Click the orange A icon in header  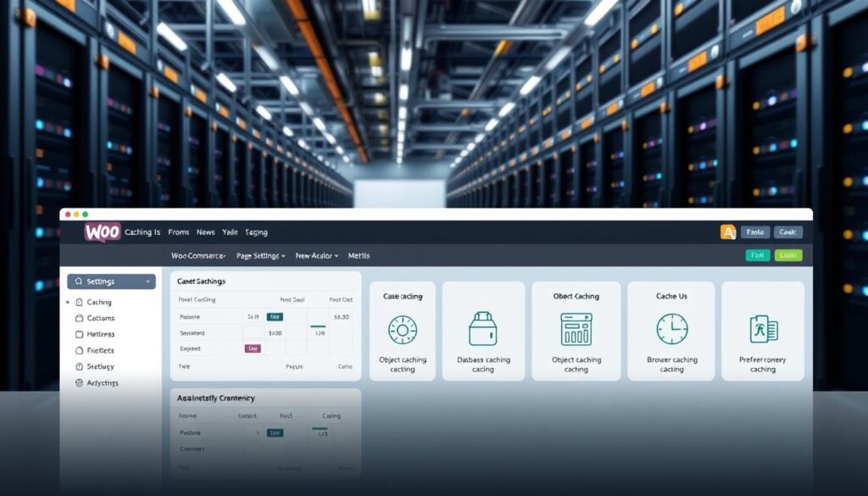pyautogui.click(x=727, y=232)
